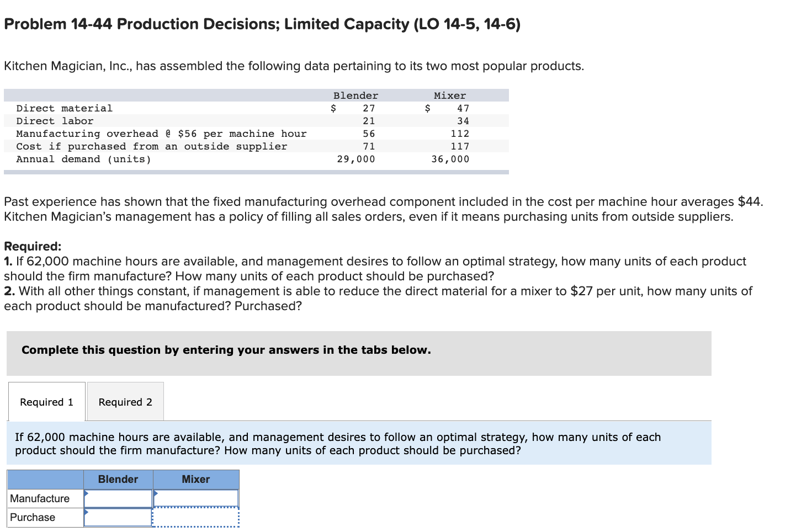Screen dimensions: 796x532
Task: Click the blue triangle in Blender Purchase cell
Action: 86,513
